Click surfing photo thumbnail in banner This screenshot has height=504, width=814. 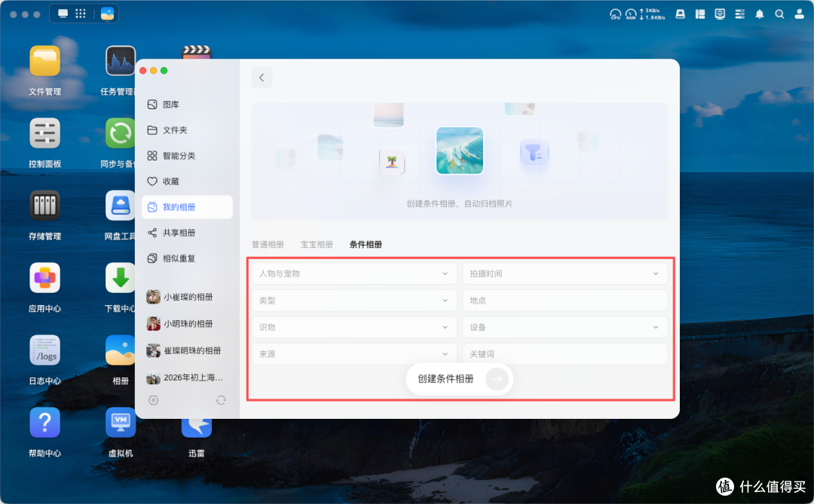click(460, 151)
